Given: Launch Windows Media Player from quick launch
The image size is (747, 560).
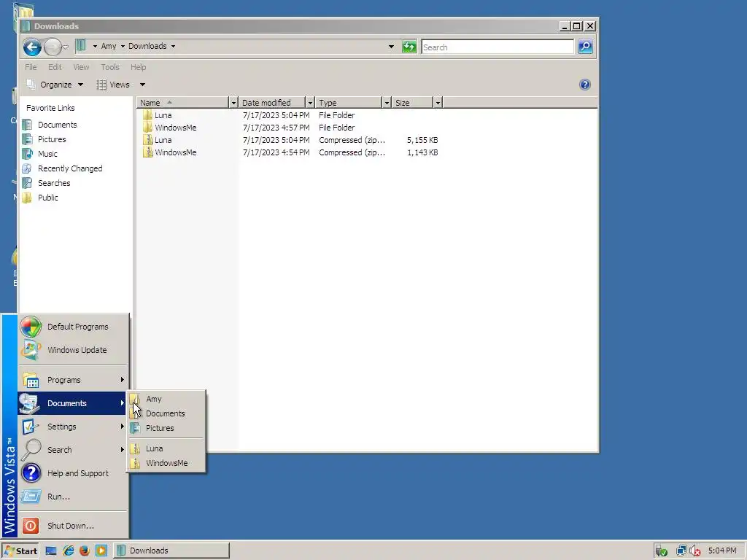Looking at the screenshot, I should click(101, 551).
